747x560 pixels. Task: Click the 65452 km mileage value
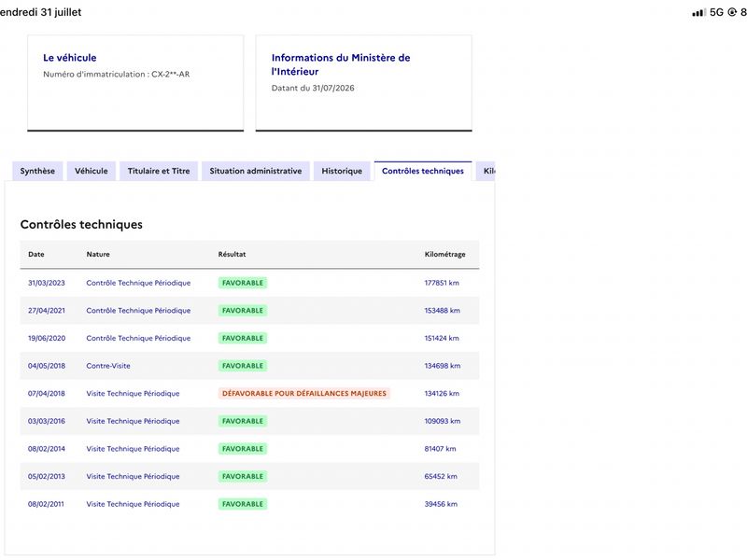[x=441, y=476]
